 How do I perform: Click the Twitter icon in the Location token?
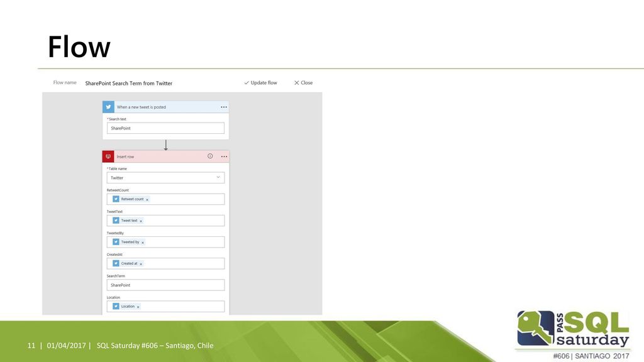coord(116,306)
